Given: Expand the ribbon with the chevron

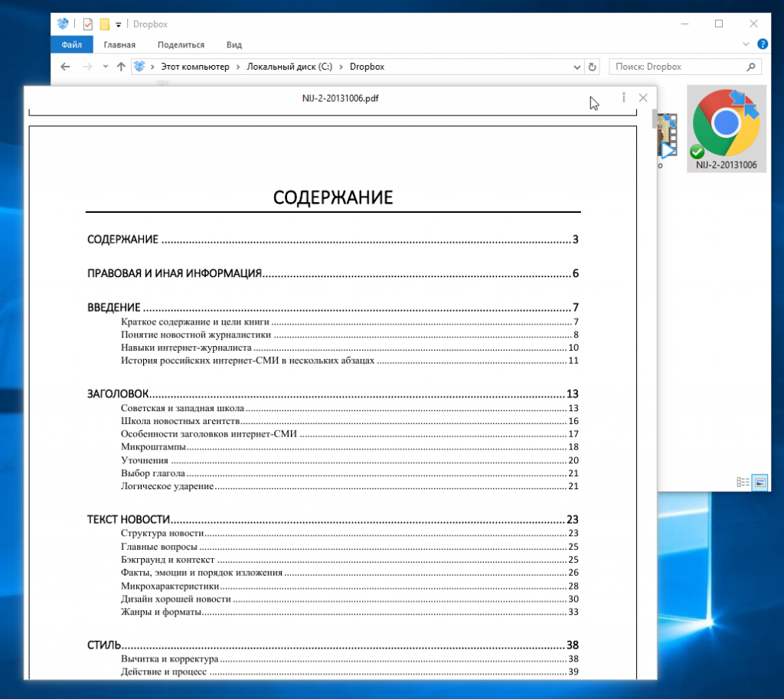Looking at the screenshot, I should click(x=747, y=44).
